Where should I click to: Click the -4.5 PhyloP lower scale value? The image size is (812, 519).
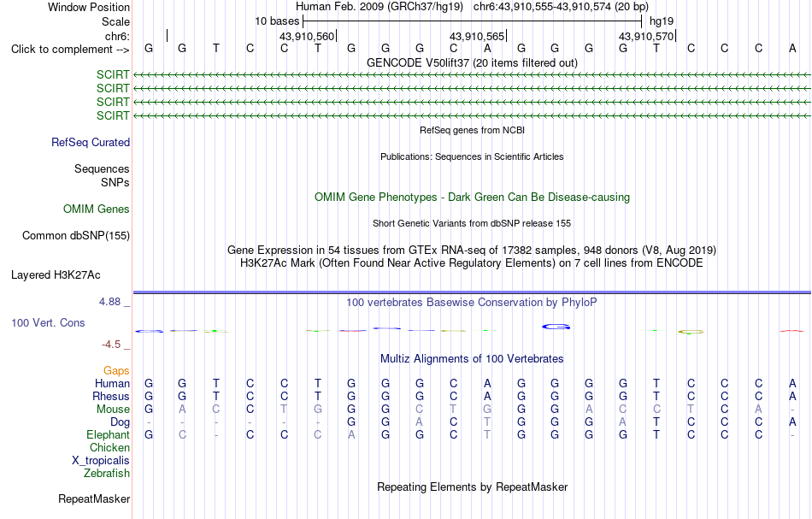(111, 345)
